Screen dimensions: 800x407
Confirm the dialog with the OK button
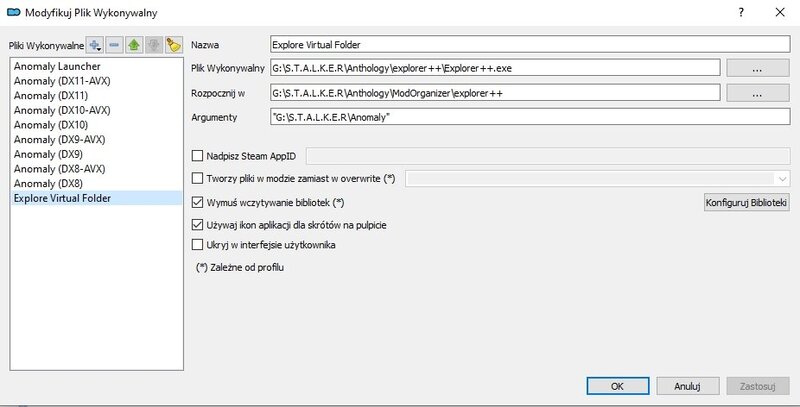coord(617,385)
